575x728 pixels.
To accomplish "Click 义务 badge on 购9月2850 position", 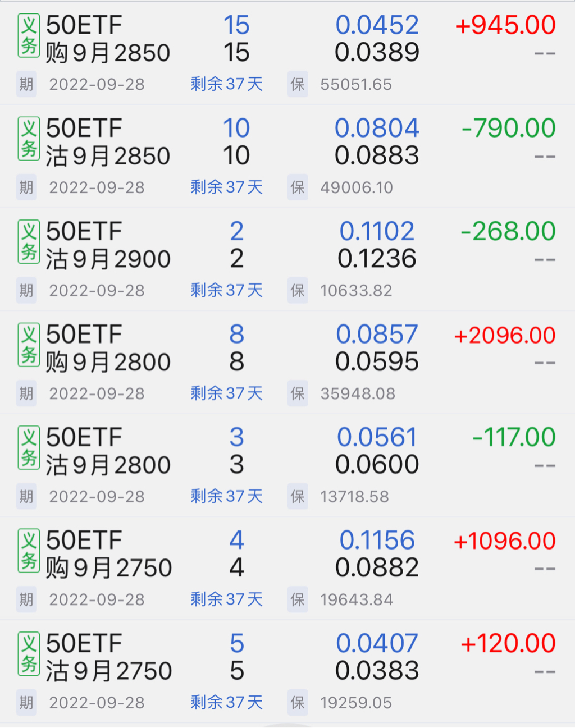I will (29, 36).
